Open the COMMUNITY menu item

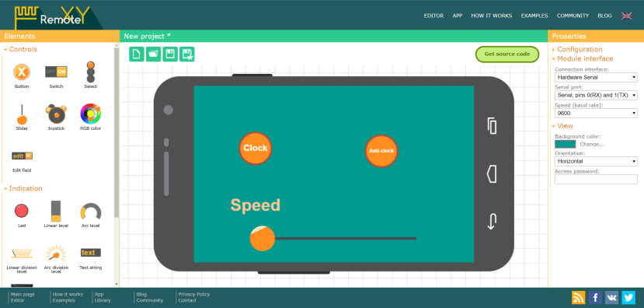573,16
